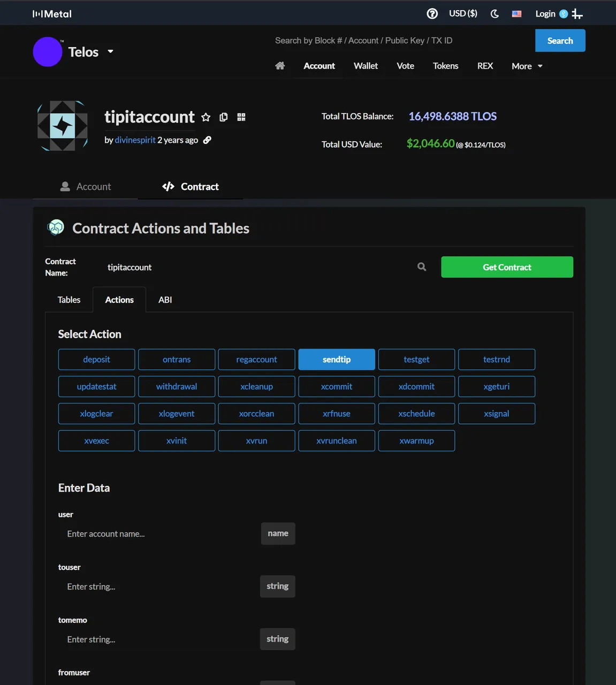Image resolution: width=616 pixels, height=685 pixels.
Task: Switch to the Tables tab
Action: coord(69,300)
